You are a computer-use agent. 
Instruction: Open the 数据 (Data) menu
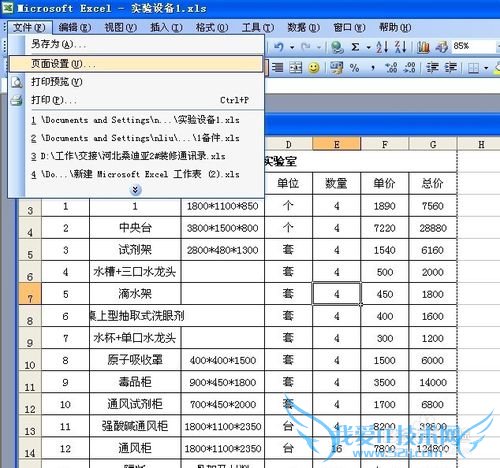coord(303,27)
